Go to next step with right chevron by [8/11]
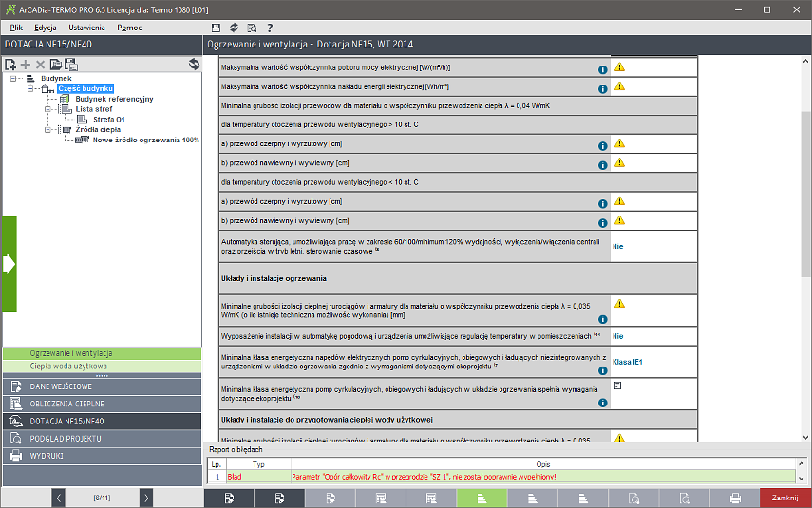 point(146,498)
